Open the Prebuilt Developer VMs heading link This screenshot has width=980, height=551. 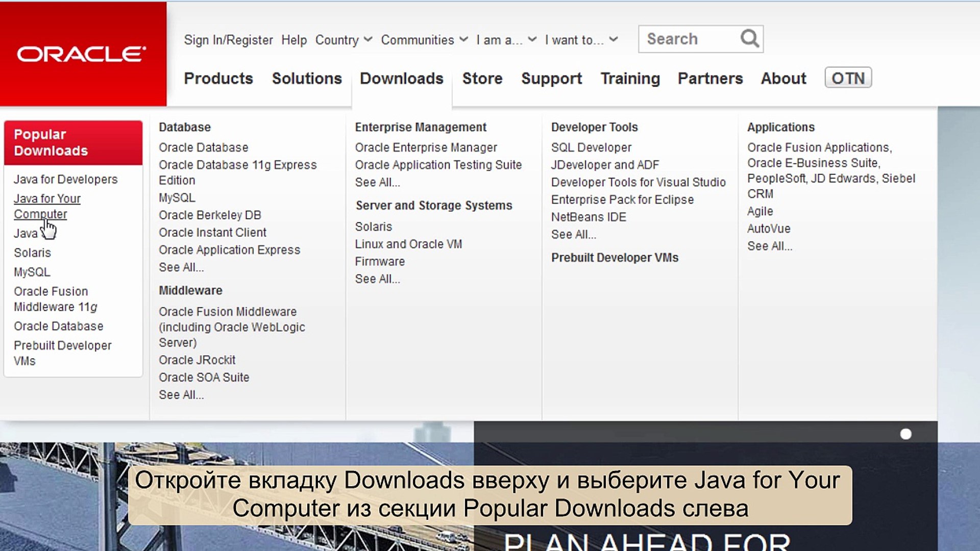(615, 258)
